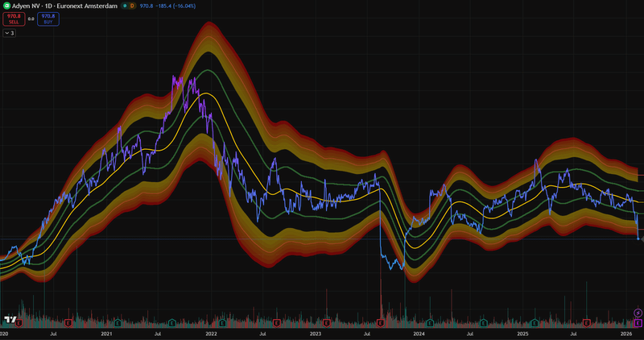
Task: Click the 2025 label on time axis
Action: pos(522,334)
